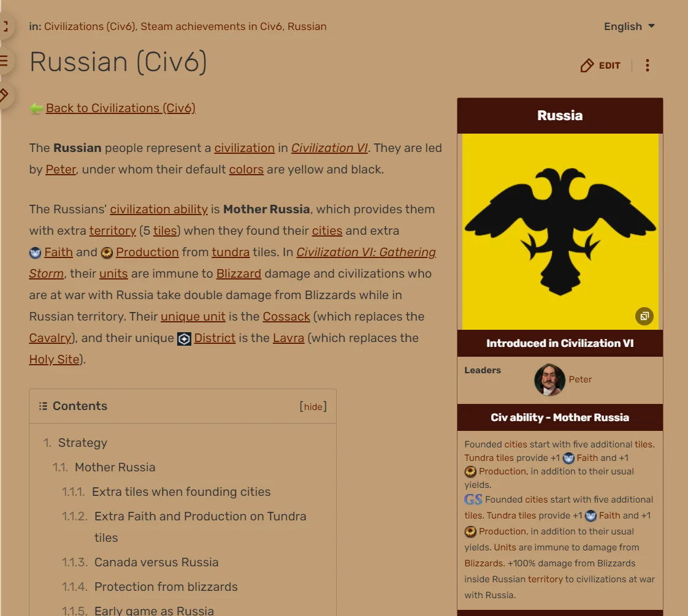Click the pencil Edit icon
The image size is (688, 616).
[587, 66]
